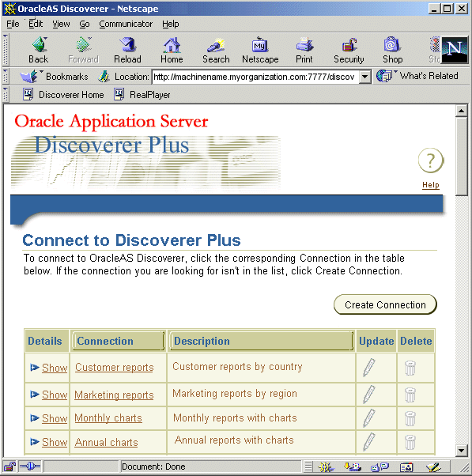
Task: Open the Communicator menu
Action: pos(126,24)
